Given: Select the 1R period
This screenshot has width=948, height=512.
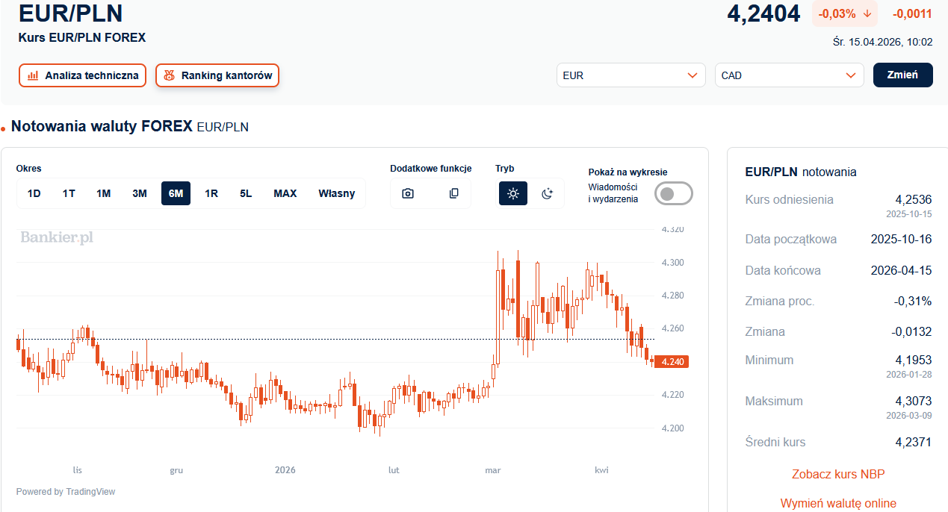Looking at the screenshot, I should point(211,193).
